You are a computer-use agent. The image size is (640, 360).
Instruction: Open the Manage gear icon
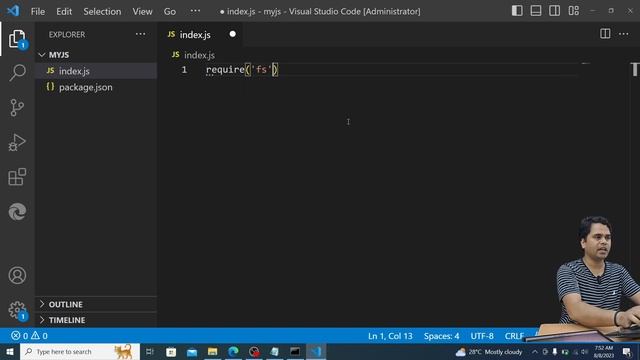pos(17,310)
